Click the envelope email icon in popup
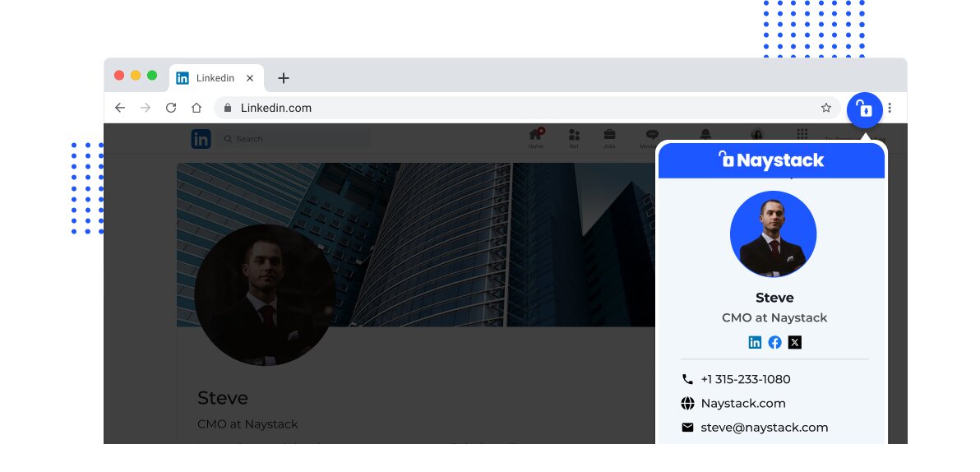The image size is (980, 472). pos(687,428)
